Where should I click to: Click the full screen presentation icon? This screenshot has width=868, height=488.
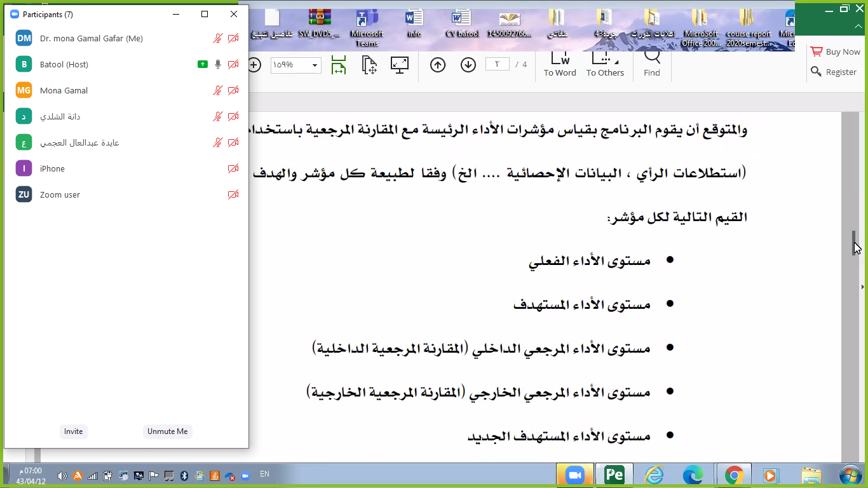pos(400,65)
